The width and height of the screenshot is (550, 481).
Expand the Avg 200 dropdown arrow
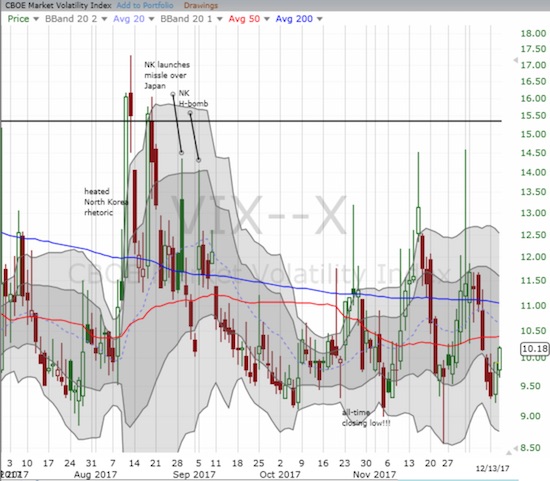320,19
